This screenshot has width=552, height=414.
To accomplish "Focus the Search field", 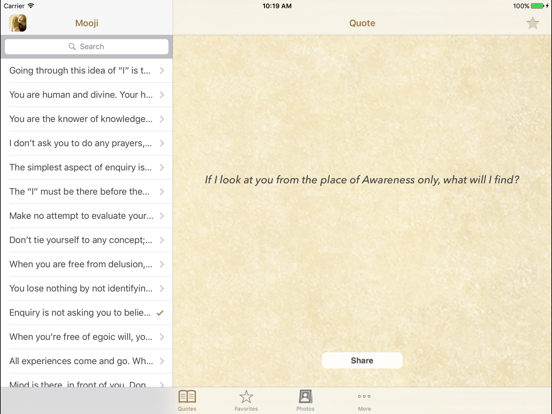I will [x=87, y=46].
